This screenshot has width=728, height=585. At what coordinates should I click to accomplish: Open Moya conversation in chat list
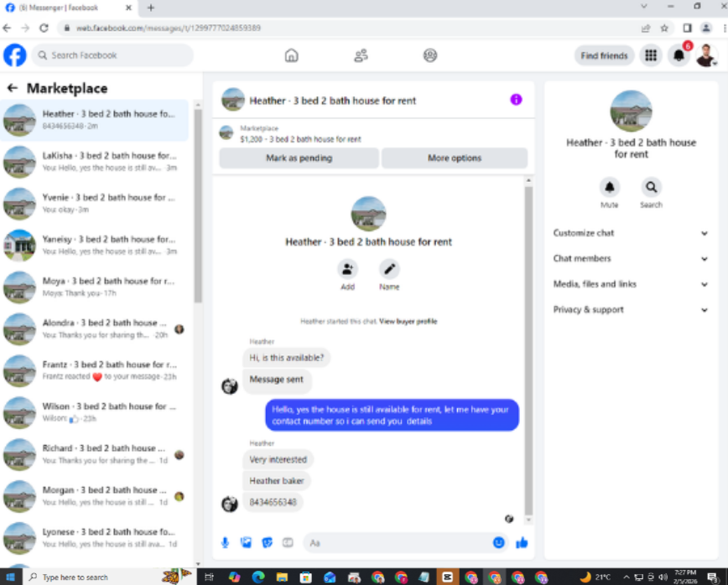coord(95,287)
